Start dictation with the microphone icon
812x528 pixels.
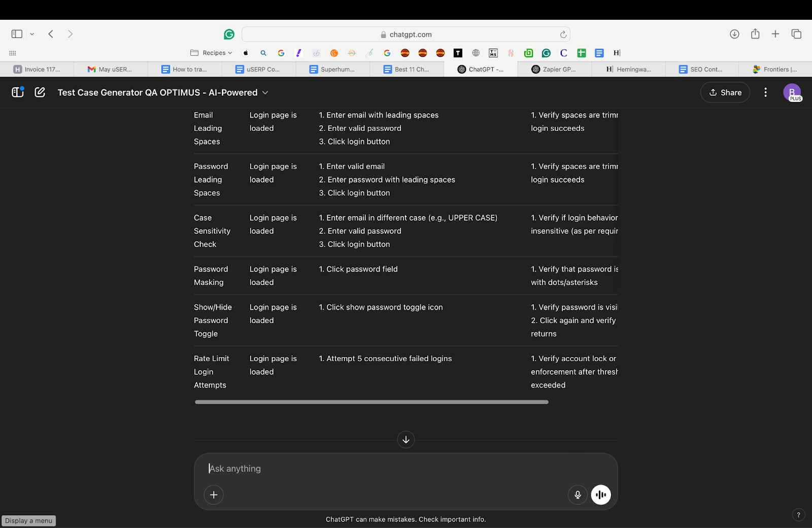tap(578, 495)
